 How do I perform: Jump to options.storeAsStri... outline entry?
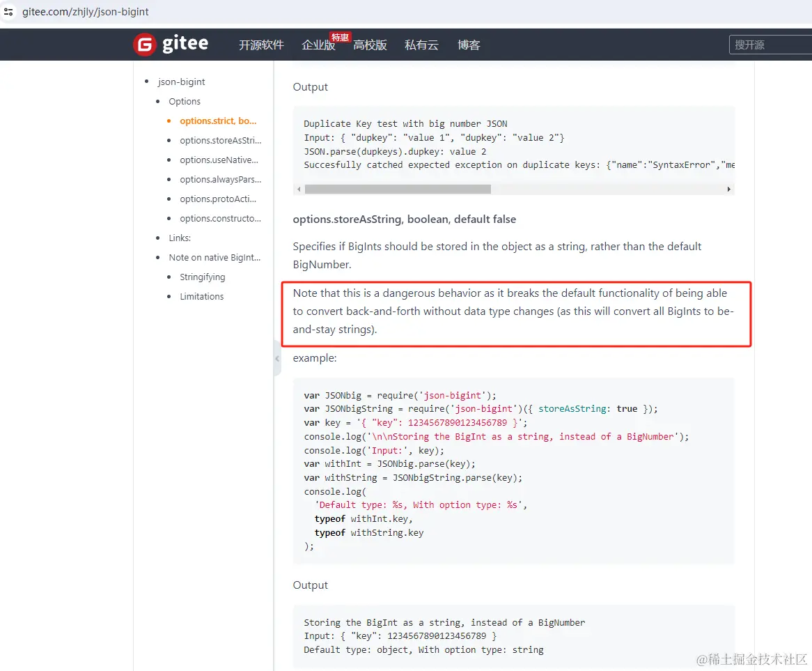point(221,141)
